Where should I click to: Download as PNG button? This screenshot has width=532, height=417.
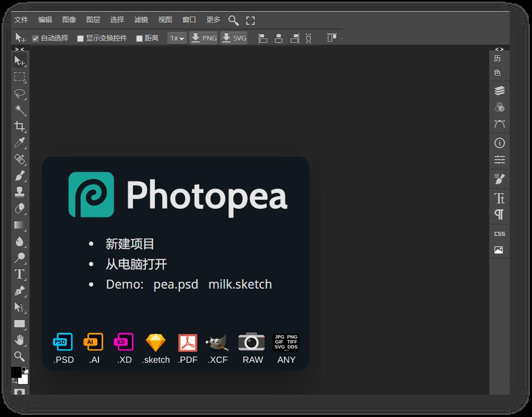pyautogui.click(x=203, y=38)
